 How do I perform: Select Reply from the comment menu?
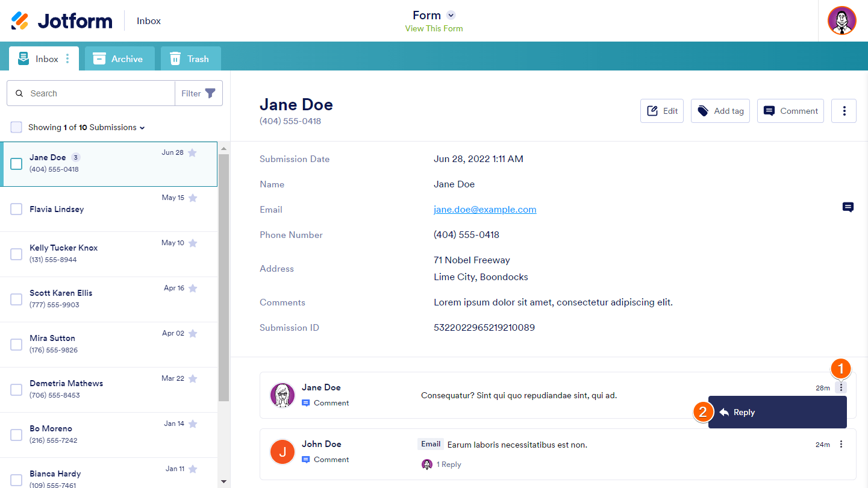point(778,412)
